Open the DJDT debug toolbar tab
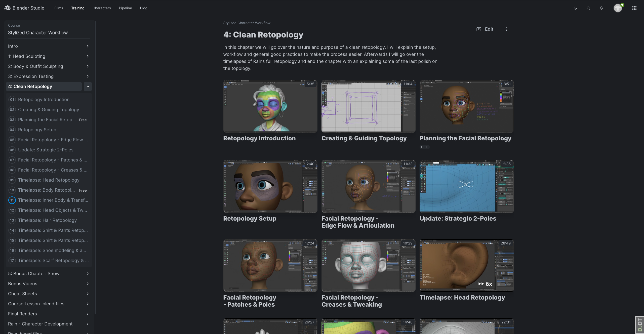Viewport: 644px width, 334px height. coord(640,325)
